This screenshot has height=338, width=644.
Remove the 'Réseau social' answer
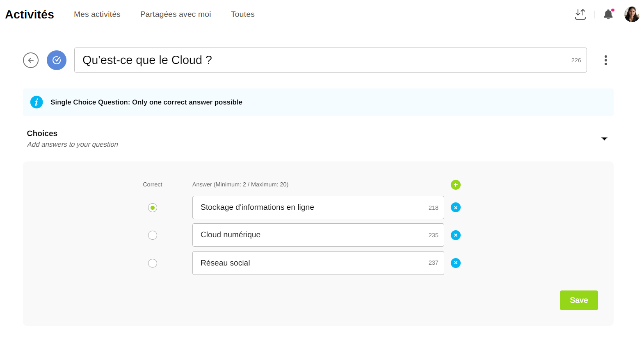point(455,263)
